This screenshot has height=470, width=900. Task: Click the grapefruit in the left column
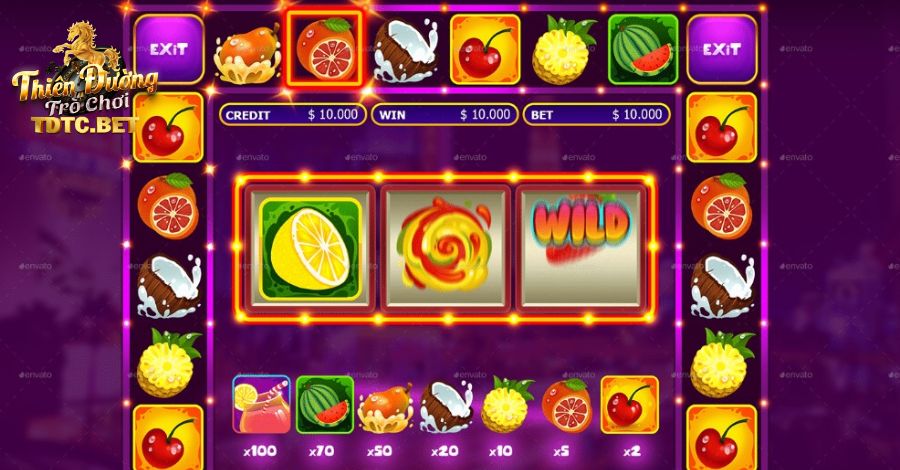[x=168, y=205]
